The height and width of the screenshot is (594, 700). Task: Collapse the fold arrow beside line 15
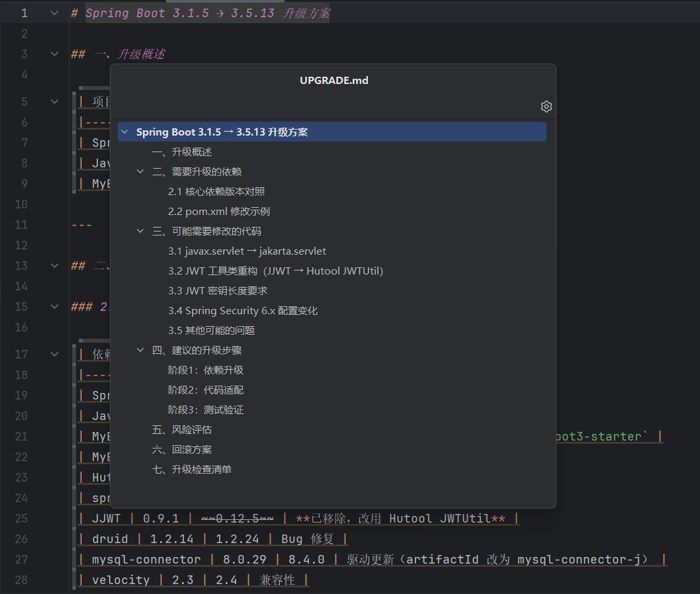pos(54,306)
